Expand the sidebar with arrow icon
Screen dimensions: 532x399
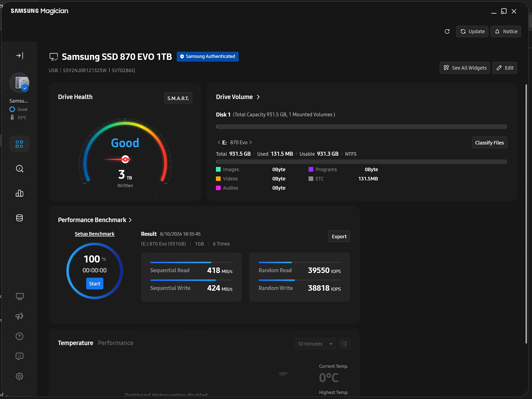(x=19, y=55)
